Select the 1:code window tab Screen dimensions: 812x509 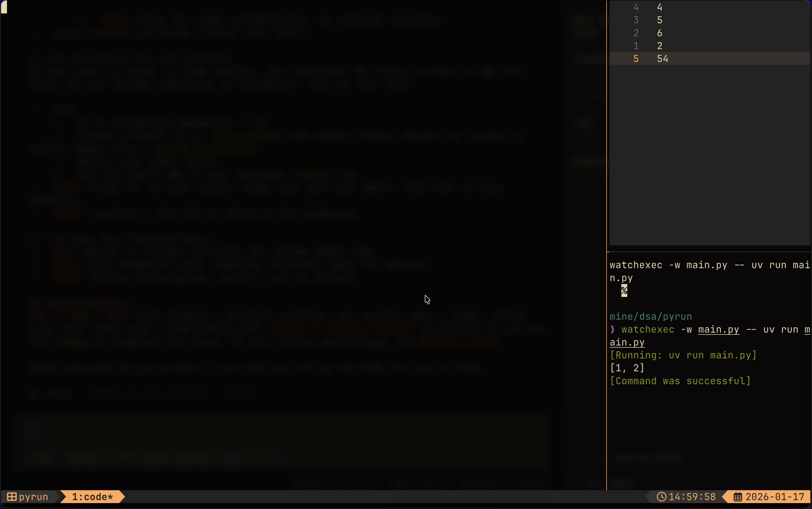pyautogui.click(x=92, y=497)
